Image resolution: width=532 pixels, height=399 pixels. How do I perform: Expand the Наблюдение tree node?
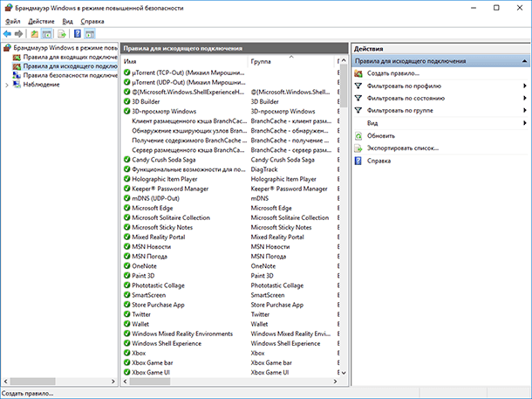point(6,85)
